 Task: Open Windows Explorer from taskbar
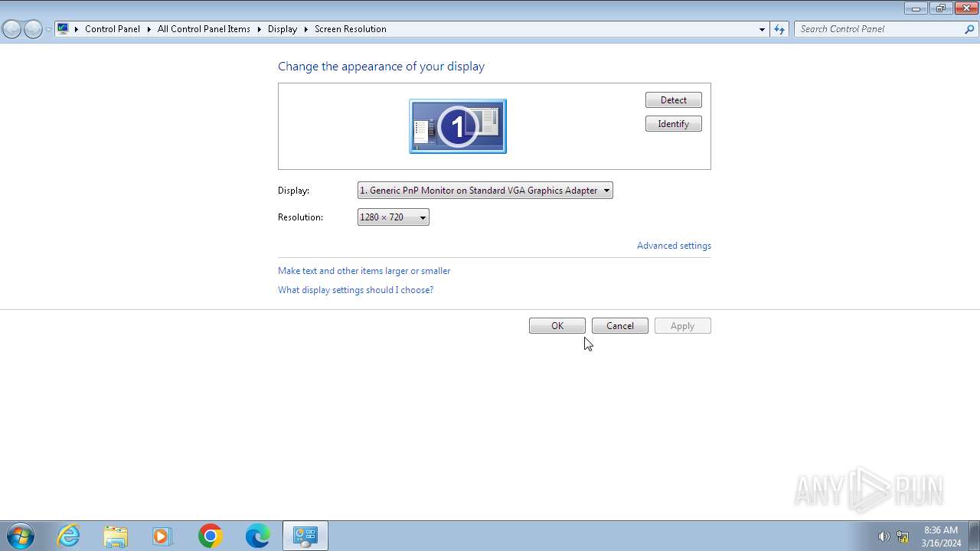(x=116, y=536)
